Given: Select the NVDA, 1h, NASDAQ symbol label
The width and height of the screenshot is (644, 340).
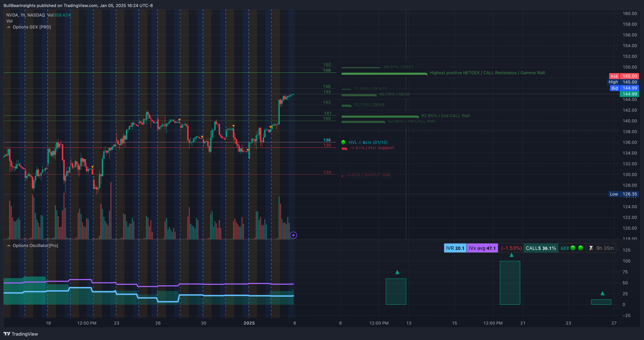Looking at the screenshot, I should (25, 15).
